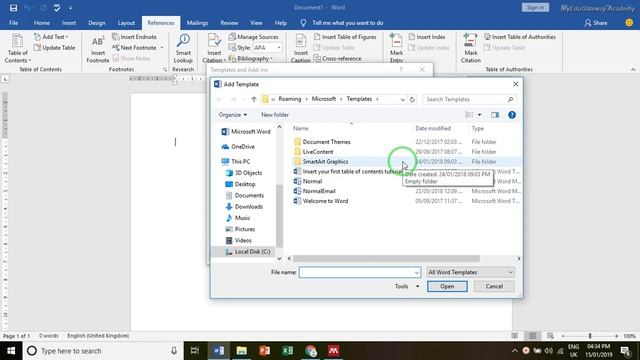Open the Add Text dropdown
Screen dimensions: 640x360
(x=51, y=37)
